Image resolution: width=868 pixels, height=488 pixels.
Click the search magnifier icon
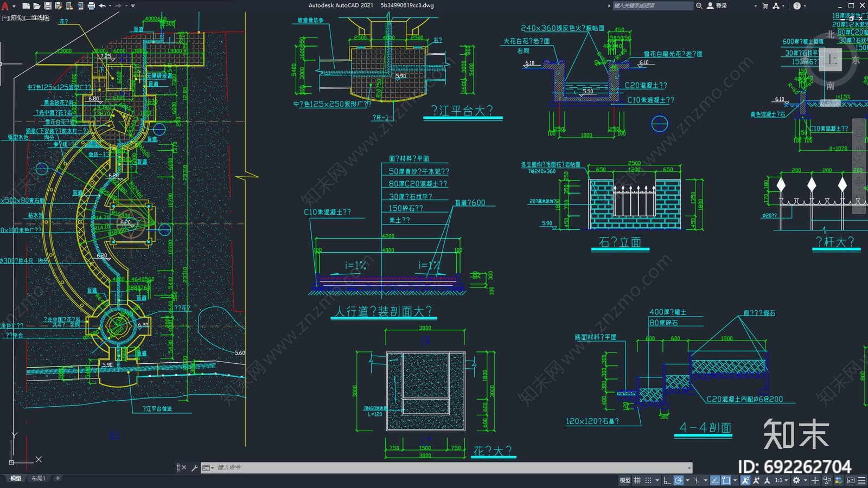pyautogui.click(x=699, y=5)
